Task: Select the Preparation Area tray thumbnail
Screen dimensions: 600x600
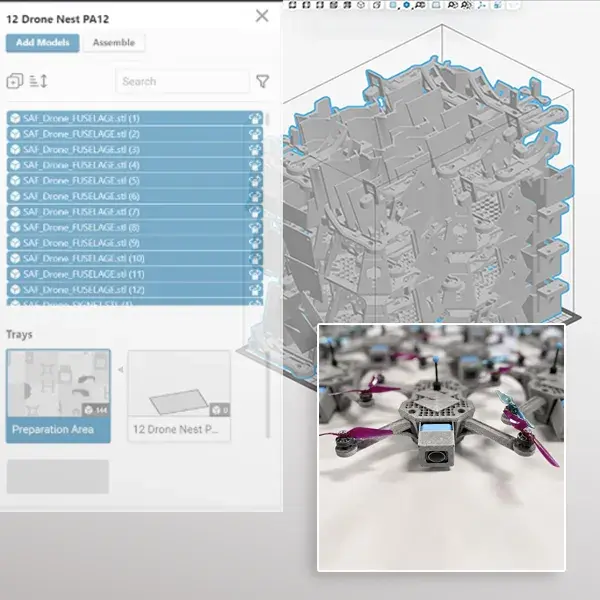Action: [58, 396]
